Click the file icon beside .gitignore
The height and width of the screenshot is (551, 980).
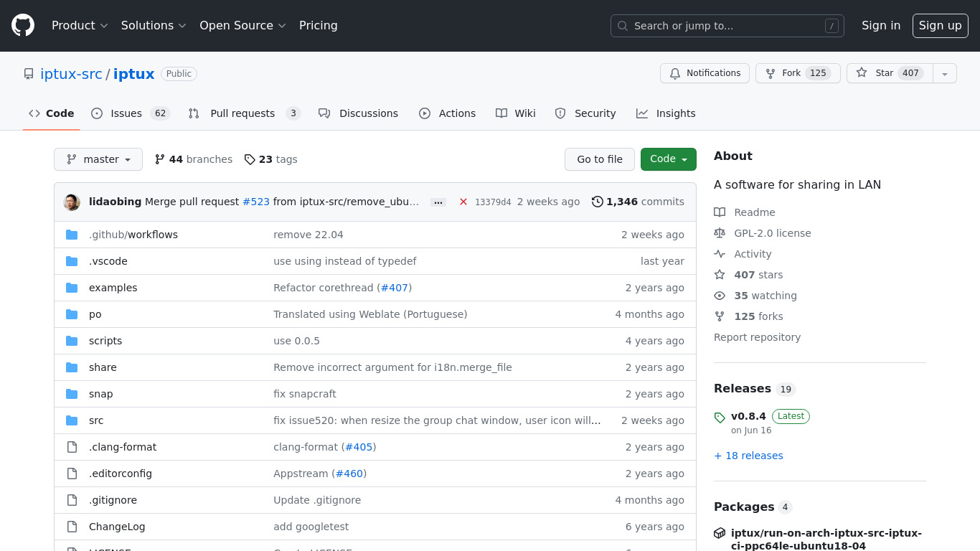coord(72,500)
